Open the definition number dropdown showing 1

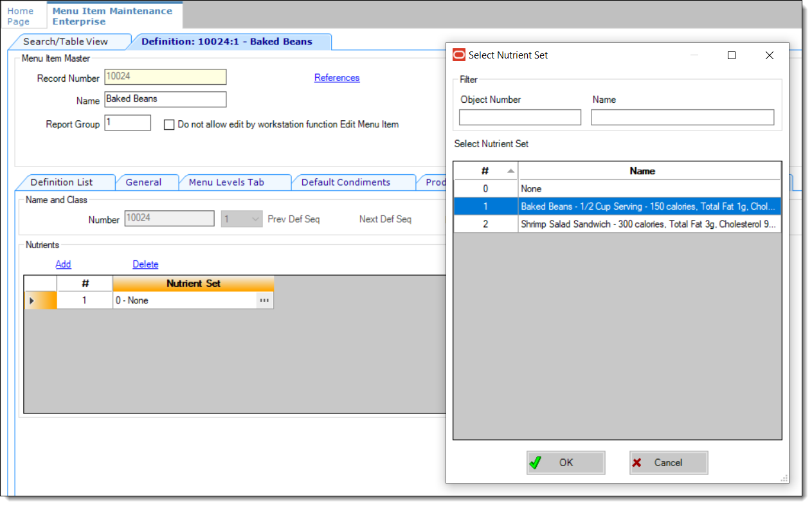242,219
